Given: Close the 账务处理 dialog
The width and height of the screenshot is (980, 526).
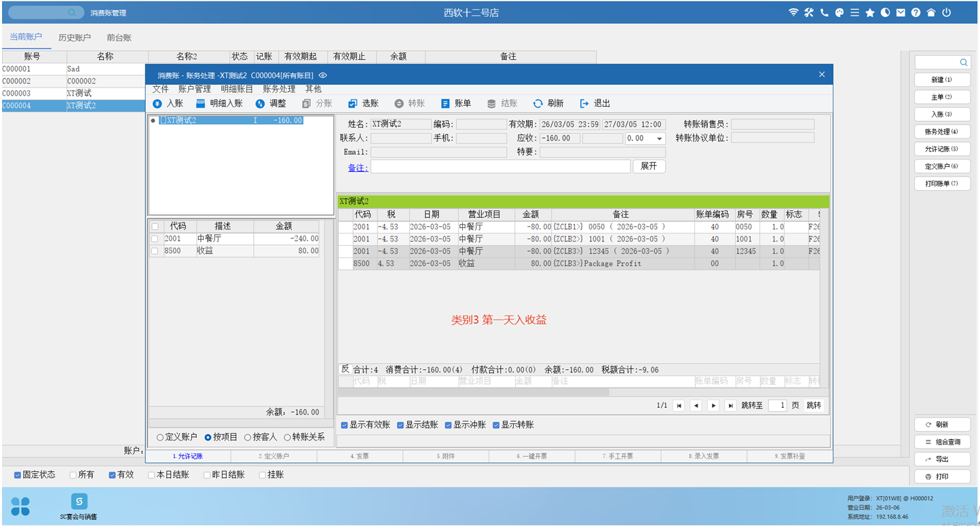Looking at the screenshot, I should 822,75.
